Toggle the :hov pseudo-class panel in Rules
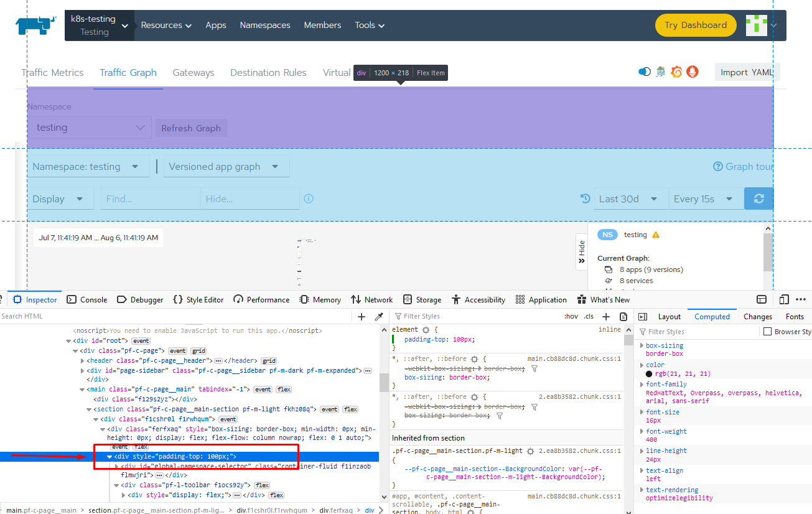This screenshot has width=812, height=514. [571, 316]
